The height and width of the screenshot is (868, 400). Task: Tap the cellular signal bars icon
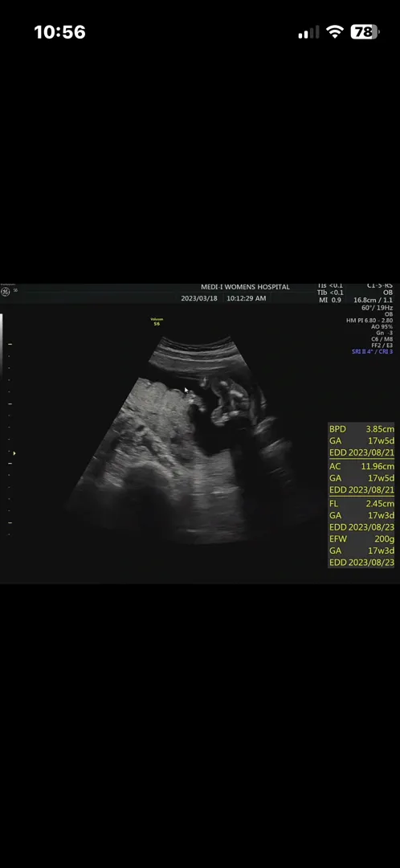(x=308, y=33)
